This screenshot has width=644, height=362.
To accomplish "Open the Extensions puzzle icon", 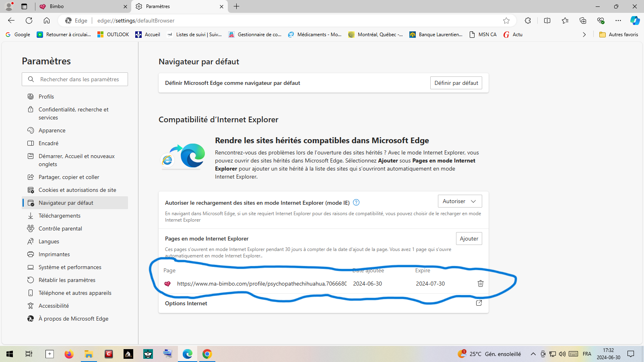I will 528,21.
